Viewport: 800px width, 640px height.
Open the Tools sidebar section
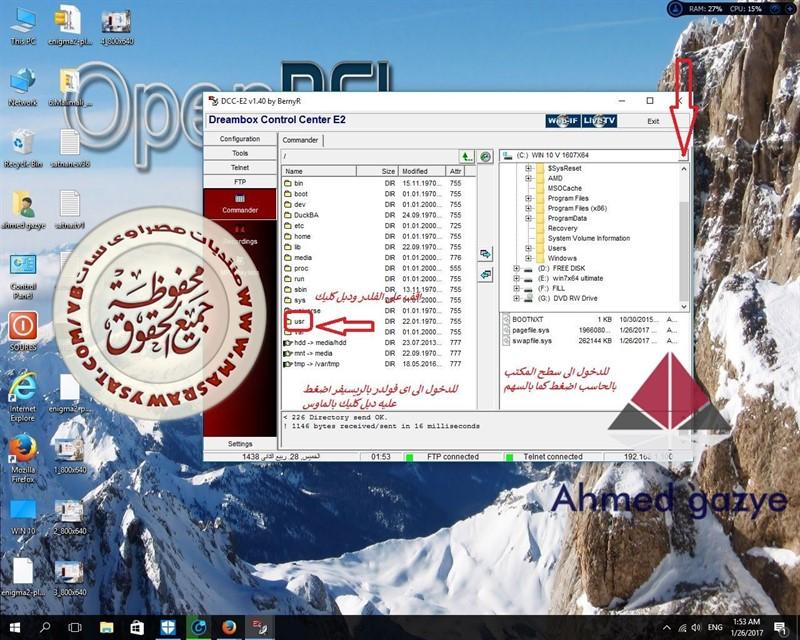pyautogui.click(x=240, y=153)
